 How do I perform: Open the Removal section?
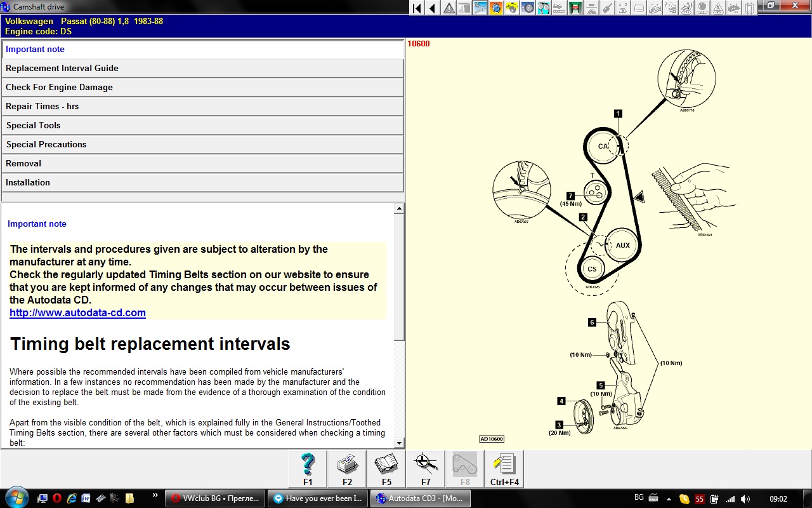pyautogui.click(x=202, y=163)
